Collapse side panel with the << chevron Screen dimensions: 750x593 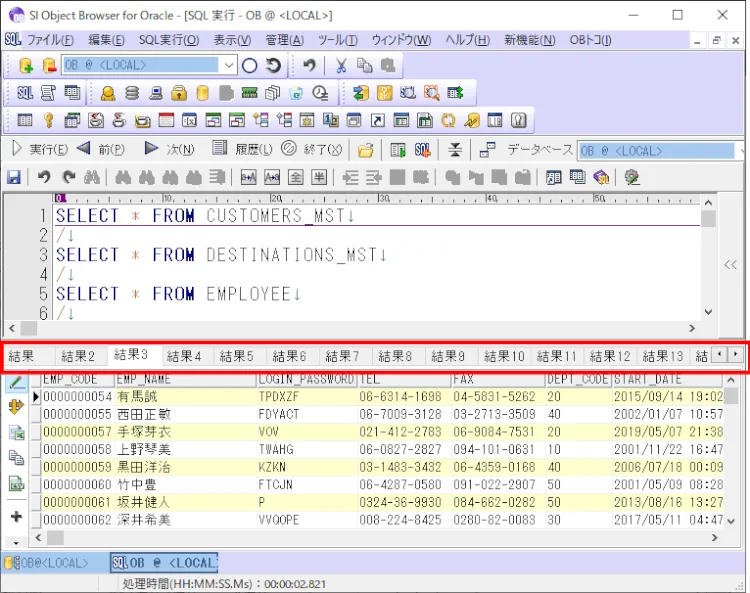pyautogui.click(x=730, y=265)
